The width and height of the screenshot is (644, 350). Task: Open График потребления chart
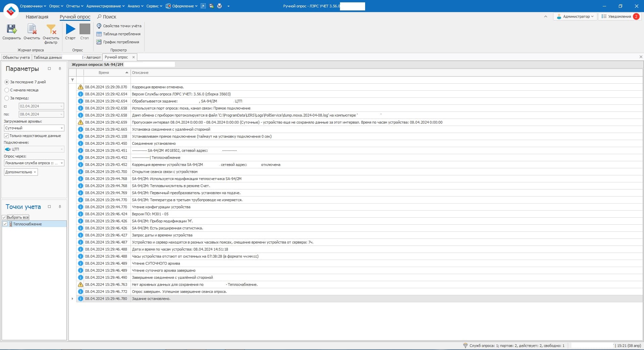click(x=118, y=42)
